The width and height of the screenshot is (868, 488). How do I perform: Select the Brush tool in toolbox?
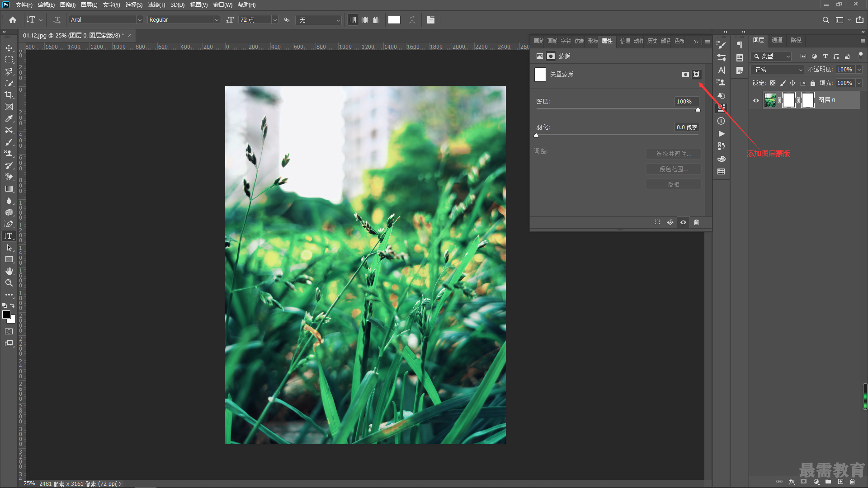click(9, 142)
